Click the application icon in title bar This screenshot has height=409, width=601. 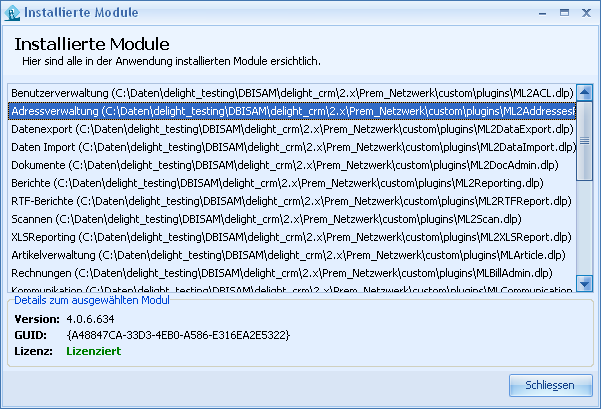12,13
